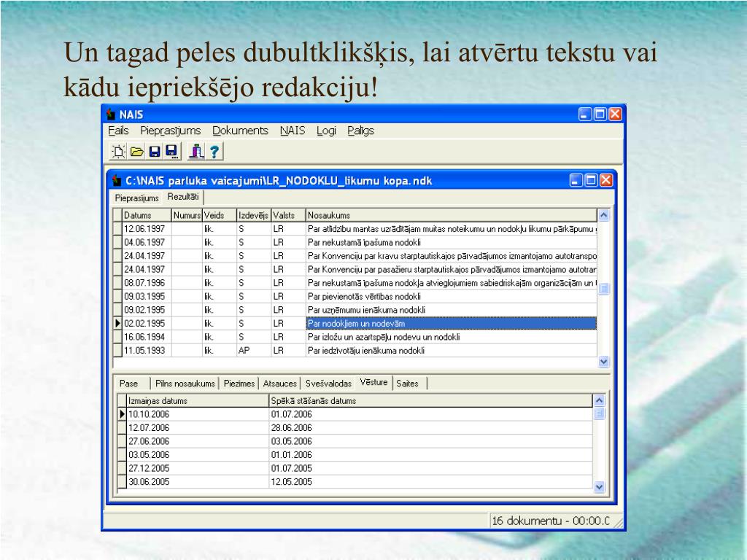This screenshot has height=560, width=747.
Task: Click the Open folder toolbar icon
Action: [136, 152]
